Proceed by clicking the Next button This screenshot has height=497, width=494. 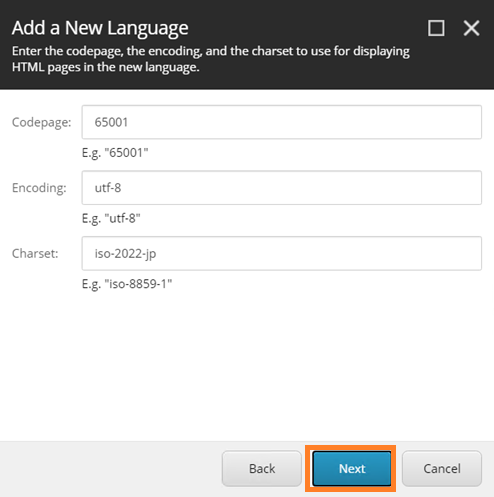352,468
